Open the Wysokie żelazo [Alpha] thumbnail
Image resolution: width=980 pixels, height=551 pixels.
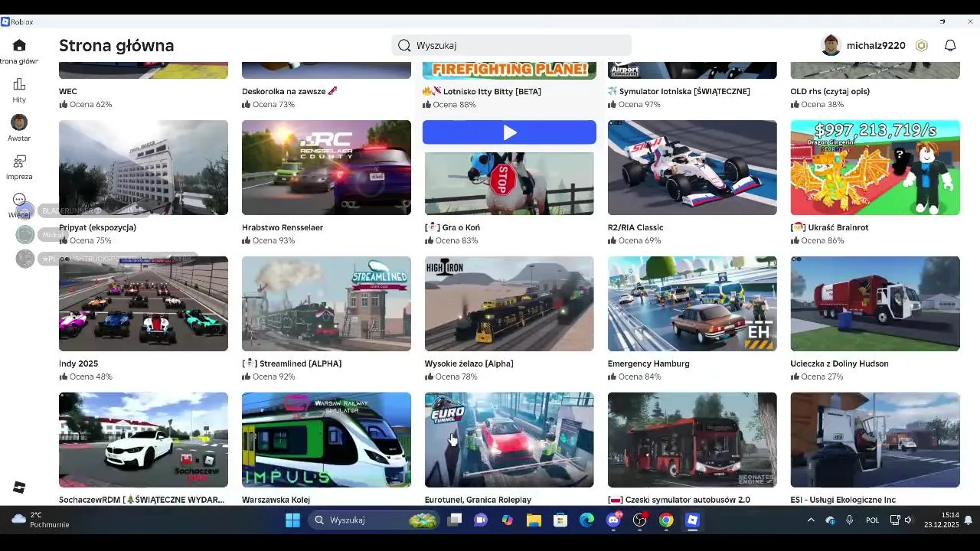coord(509,304)
